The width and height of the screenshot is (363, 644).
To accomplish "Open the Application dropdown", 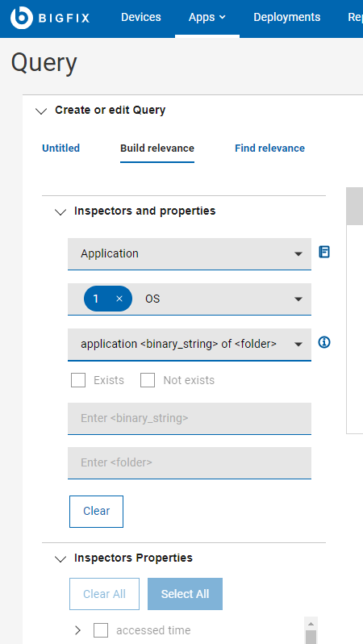I will [x=190, y=254].
